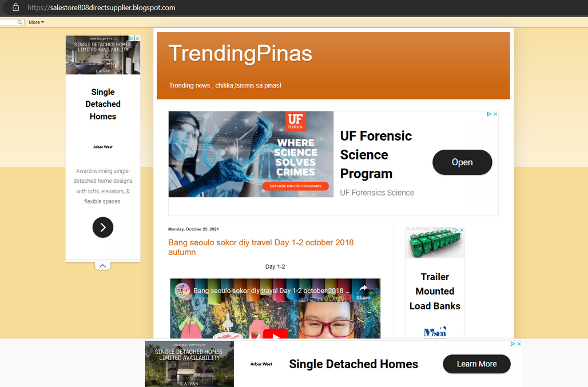Click AdChoices icon on UF Forensic ad
The height and width of the screenshot is (387, 588).
(x=489, y=114)
